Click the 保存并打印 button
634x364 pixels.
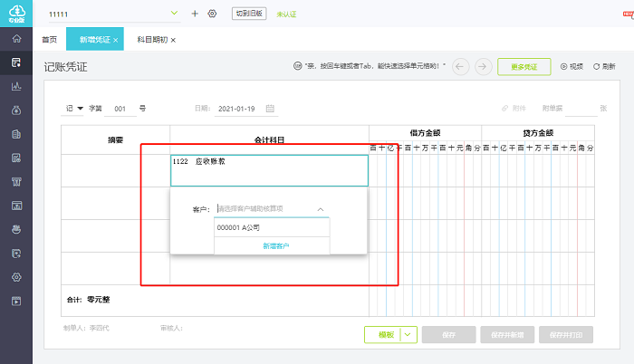tap(566, 335)
